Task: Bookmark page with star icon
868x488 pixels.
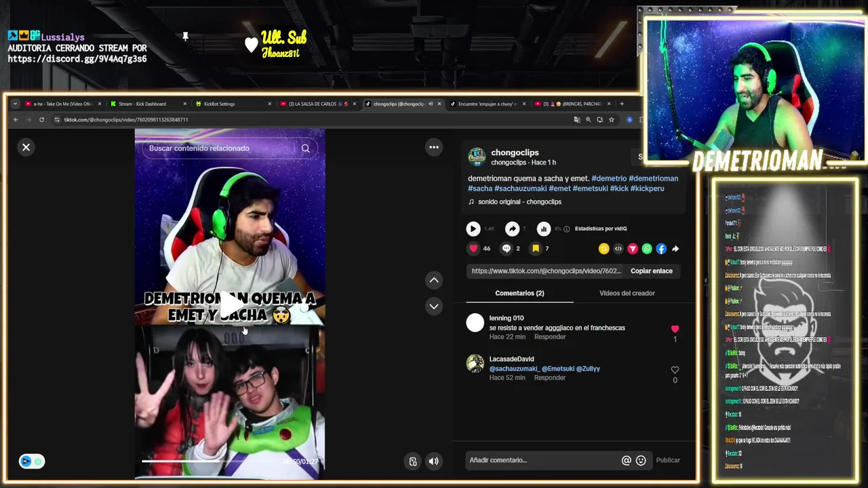Action: point(612,120)
